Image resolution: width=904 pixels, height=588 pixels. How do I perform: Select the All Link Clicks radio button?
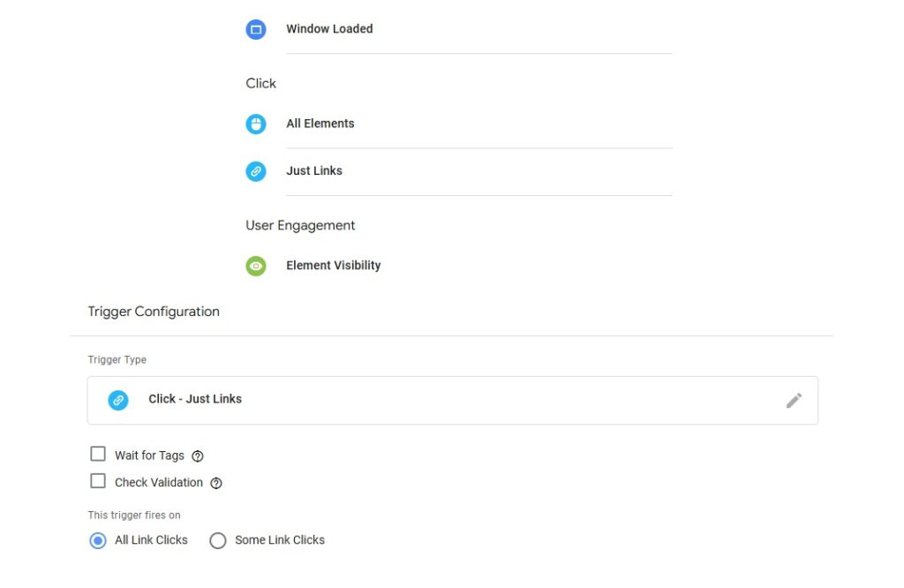tap(98, 539)
